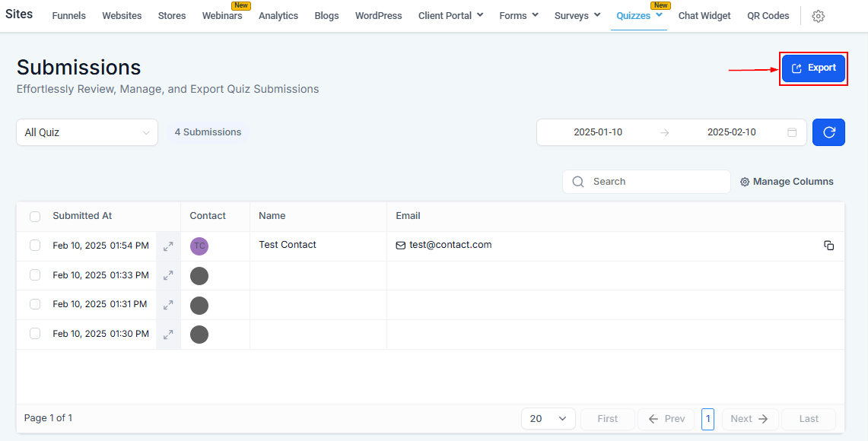
Task: Click the avatar in 01:33 PM row
Action: 199,275
